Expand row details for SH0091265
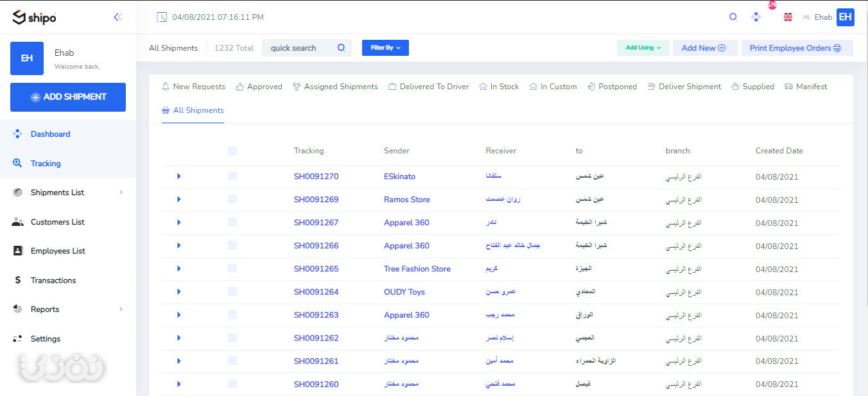 178,268
